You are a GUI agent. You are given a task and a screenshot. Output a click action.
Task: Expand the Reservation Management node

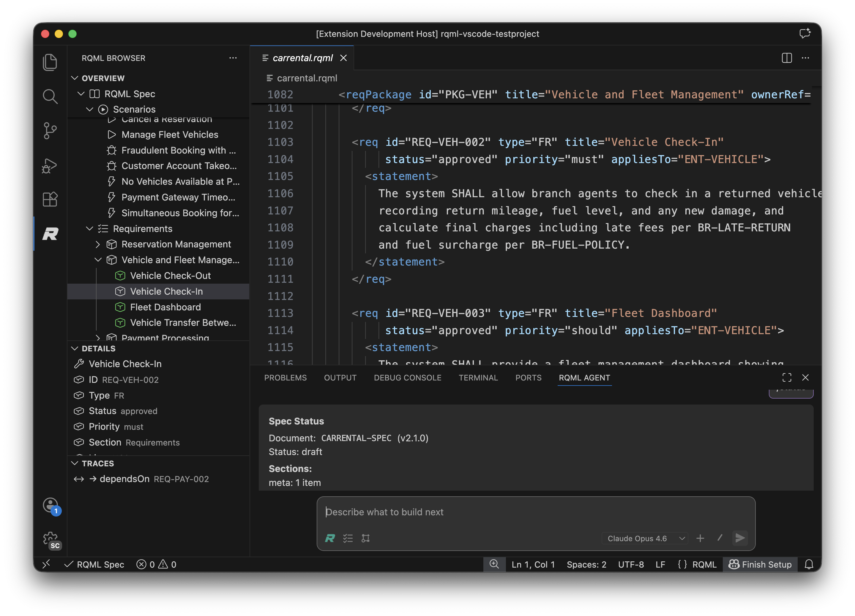98,244
